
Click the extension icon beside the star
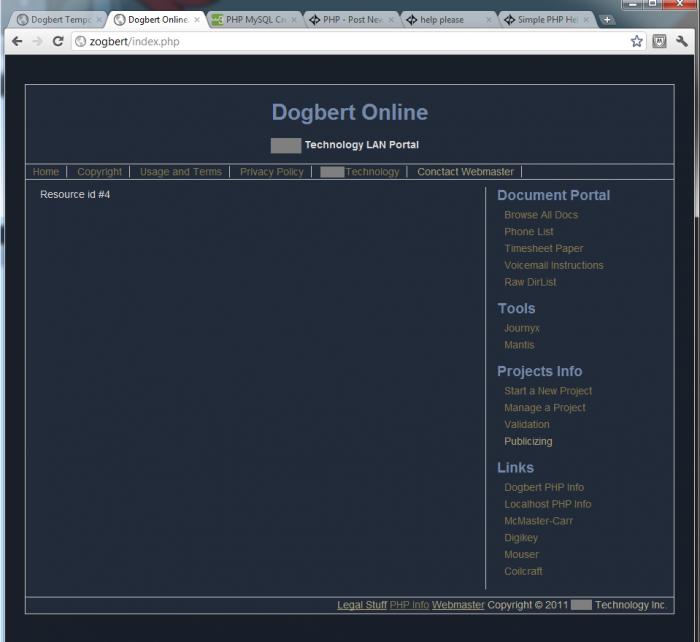(x=659, y=41)
